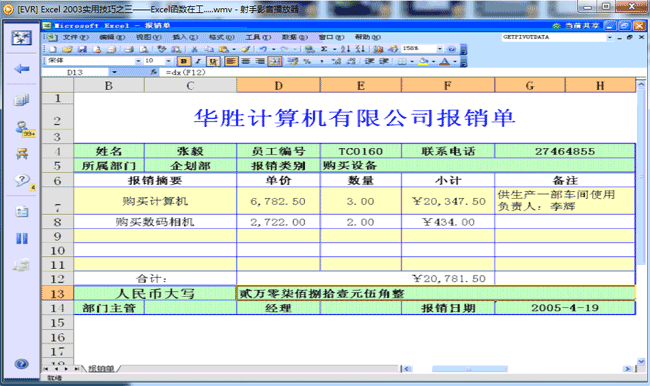Click the Insert Hyperlink globe icon
The width and height of the screenshot is (650, 386).
(310, 49)
